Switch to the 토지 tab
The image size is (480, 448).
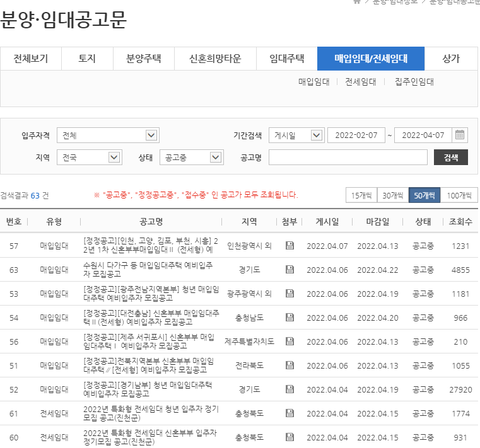point(87,59)
